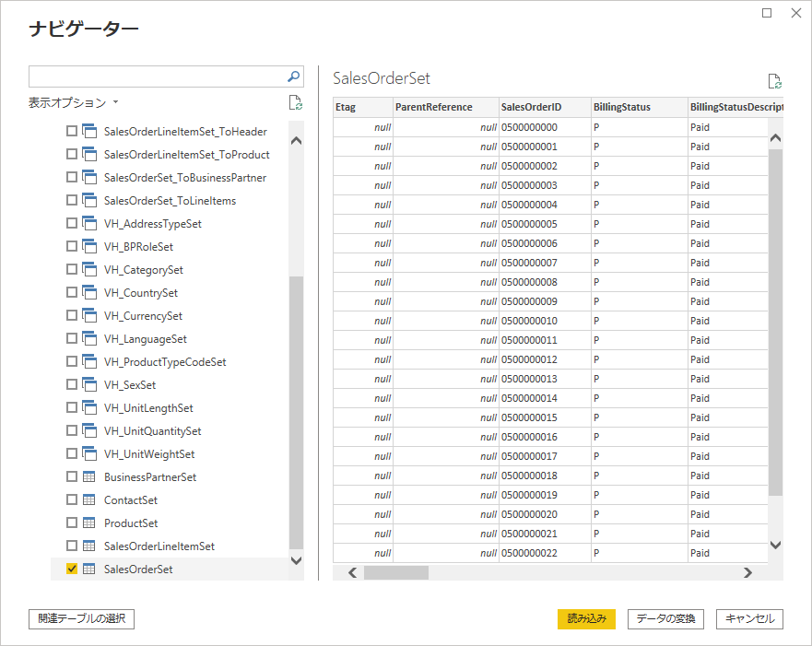This screenshot has width=812, height=646.
Task: Click the preview table scroll-down arrow
Action: click(x=775, y=545)
